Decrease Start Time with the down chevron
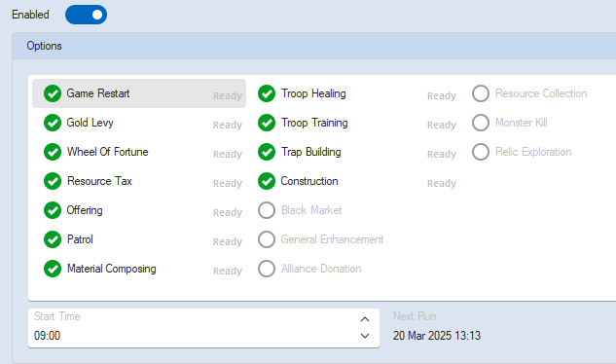 (x=365, y=336)
